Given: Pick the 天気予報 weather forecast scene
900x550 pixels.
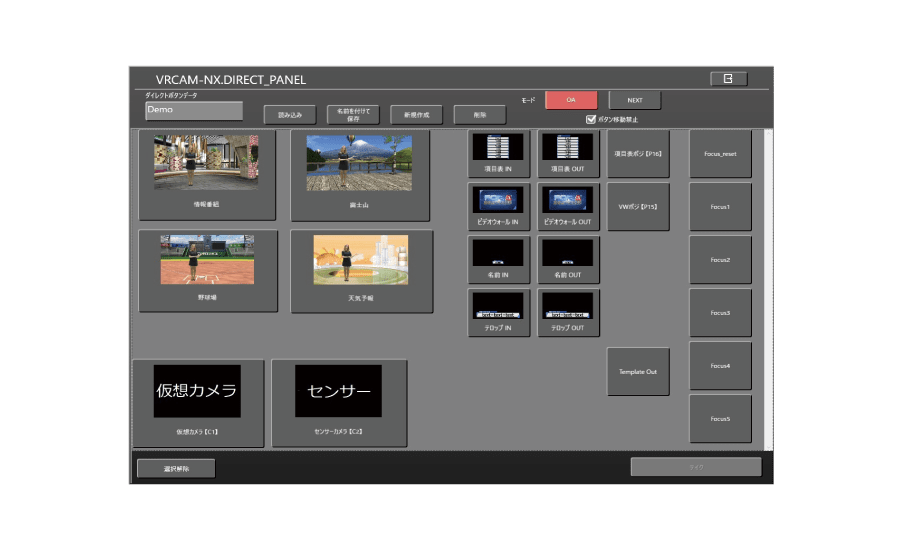Looking at the screenshot, I should (x=361, y=270).
